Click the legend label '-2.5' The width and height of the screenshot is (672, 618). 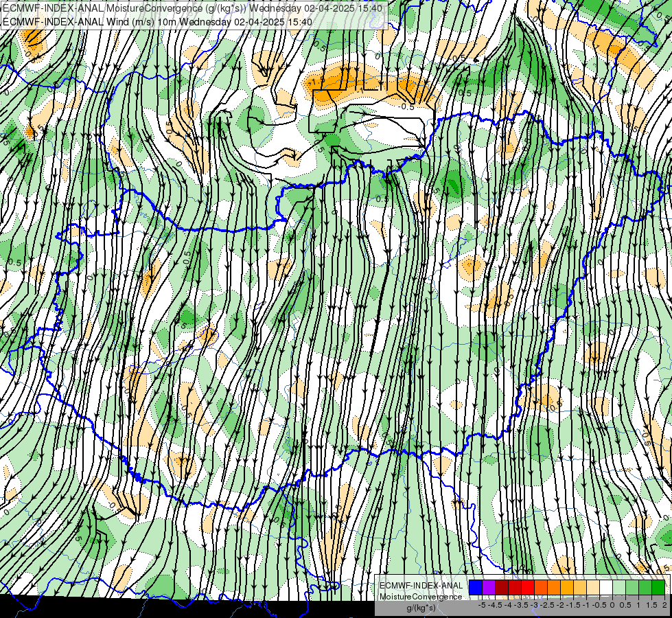[547, 605]
